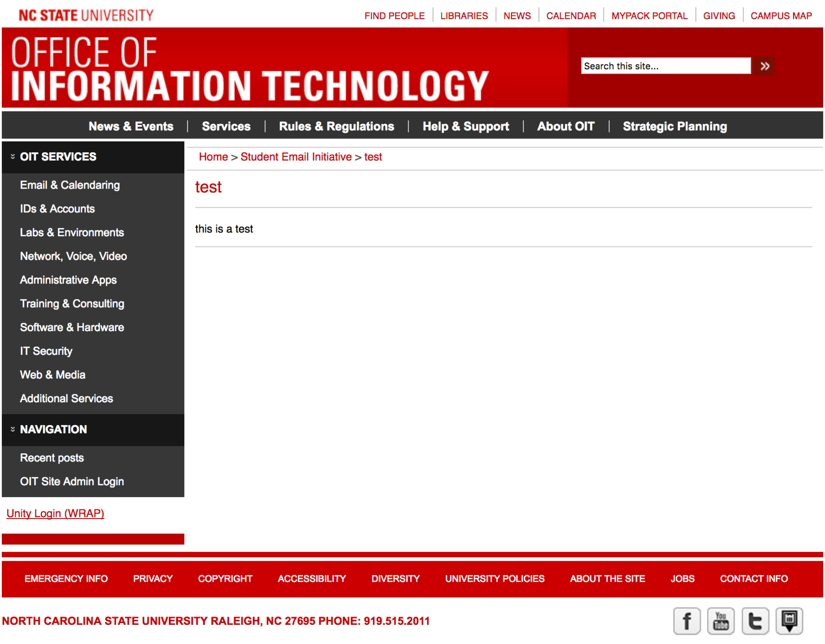Collapse the OIT Services section chevron

click(13, 156)
